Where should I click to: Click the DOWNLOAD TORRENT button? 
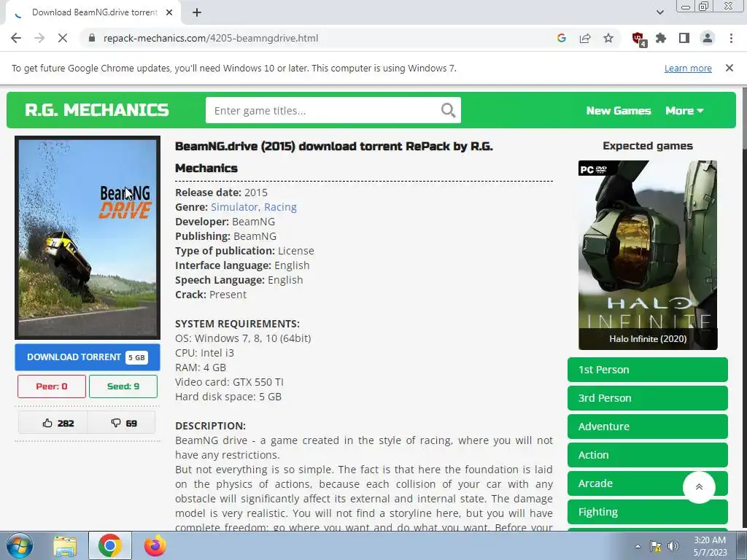[88, 357]
